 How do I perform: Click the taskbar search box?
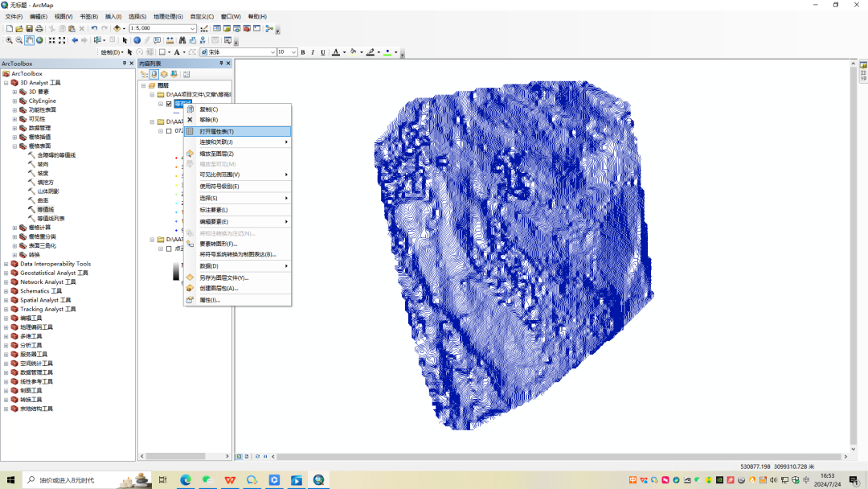86,480
